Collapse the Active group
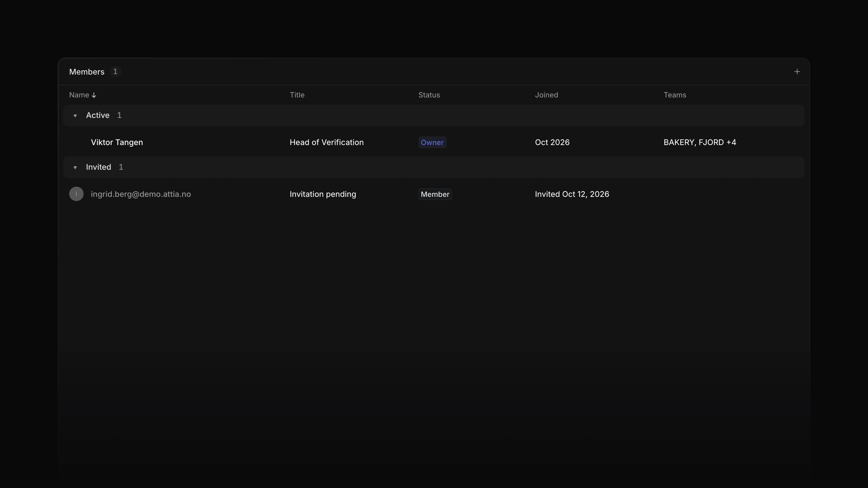Screen dimensions: 868x488 tap(75, 115)
